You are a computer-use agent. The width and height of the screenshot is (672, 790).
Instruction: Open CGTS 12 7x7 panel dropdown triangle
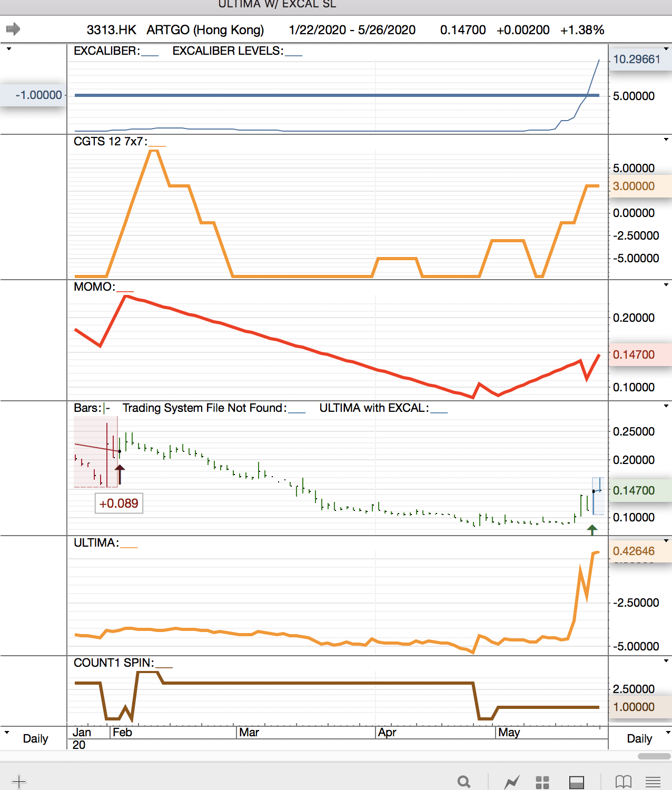coord(666,140)
